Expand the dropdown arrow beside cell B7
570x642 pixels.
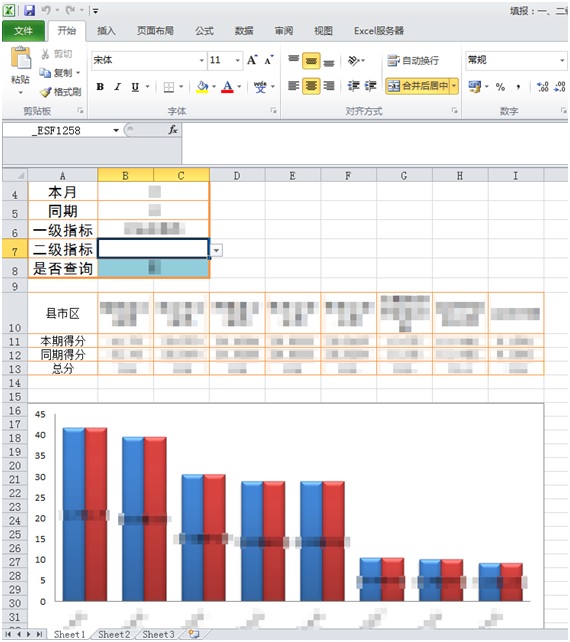[217, 250]
